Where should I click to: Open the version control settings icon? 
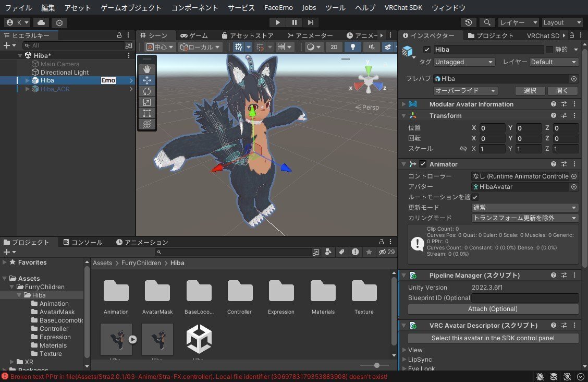pyautogui.click(x=59, y=23)
